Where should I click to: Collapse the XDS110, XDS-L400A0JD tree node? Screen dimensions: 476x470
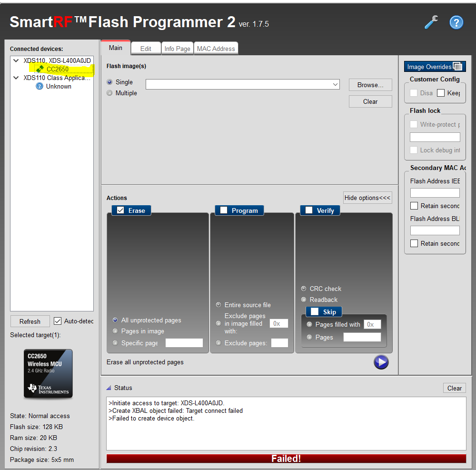[x=16, y=61]
